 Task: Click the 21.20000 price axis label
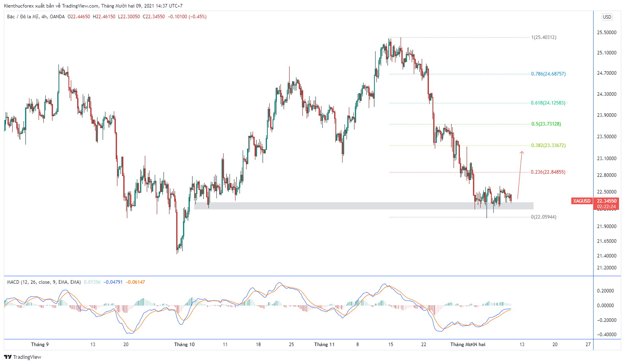(607, 268)
